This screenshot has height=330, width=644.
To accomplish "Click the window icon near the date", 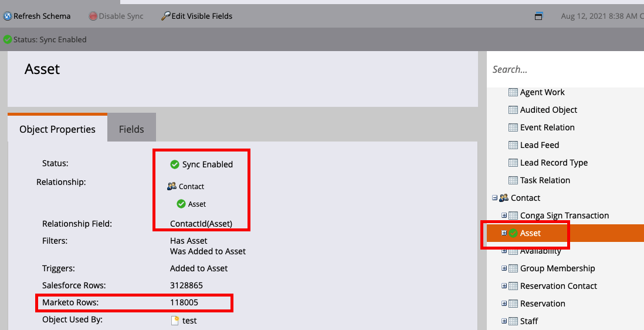I will 538,16.
